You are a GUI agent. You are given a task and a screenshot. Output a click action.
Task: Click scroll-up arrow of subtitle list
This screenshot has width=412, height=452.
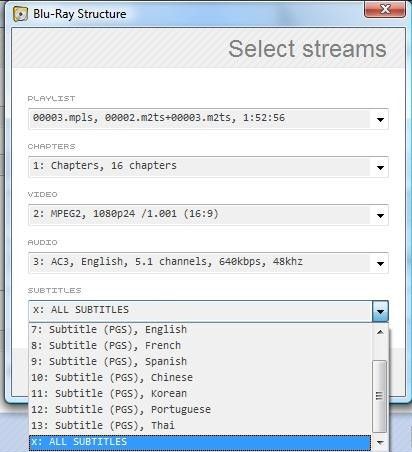point(380,332)
